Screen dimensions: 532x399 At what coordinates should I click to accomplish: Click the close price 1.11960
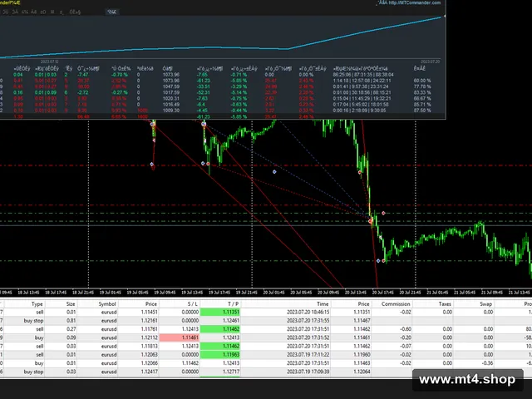pos(362,355)
